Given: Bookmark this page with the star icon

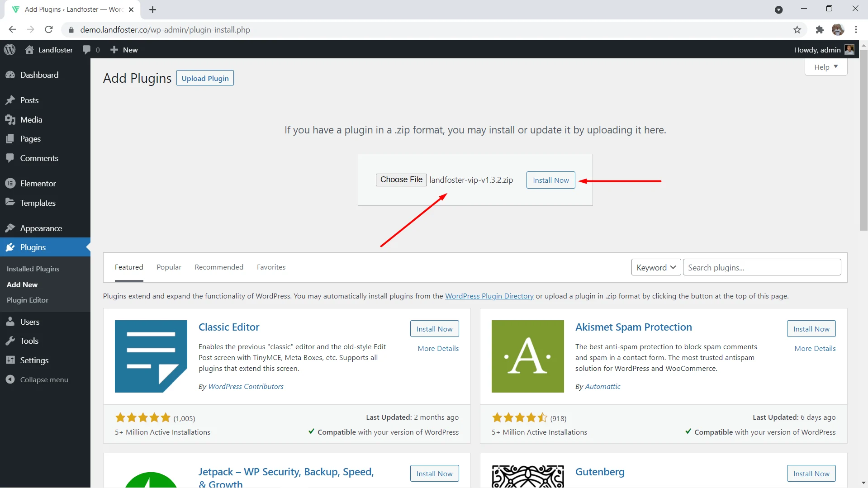Looking at the screenshot, I should pos(797,30).
